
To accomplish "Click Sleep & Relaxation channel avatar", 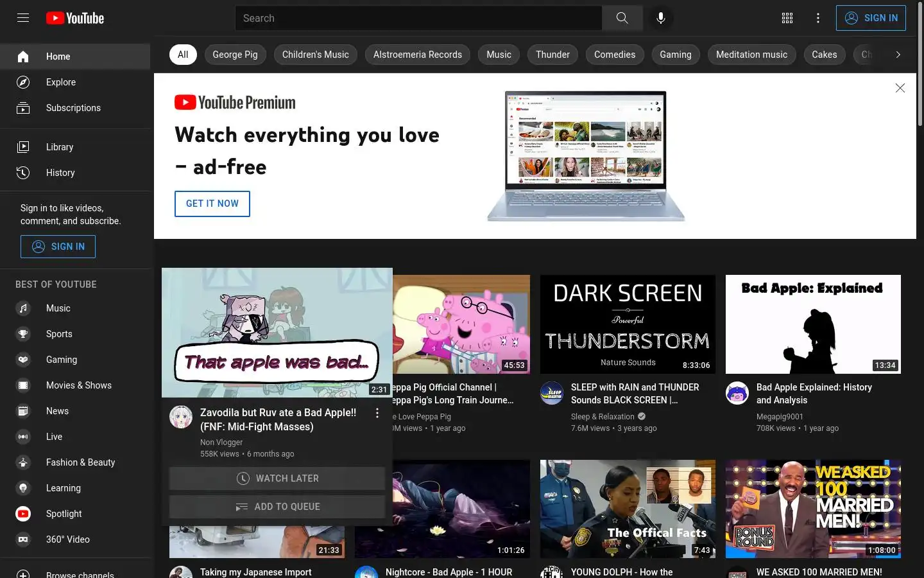I will (x=552, y=393).
